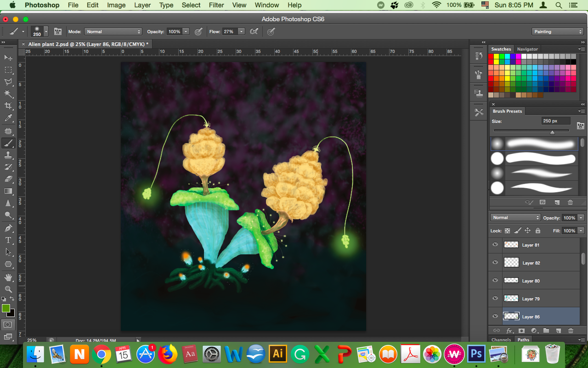
Task: Select the Brush tool in toolbox
Action: pyautogui.click(x=8, y=143)
